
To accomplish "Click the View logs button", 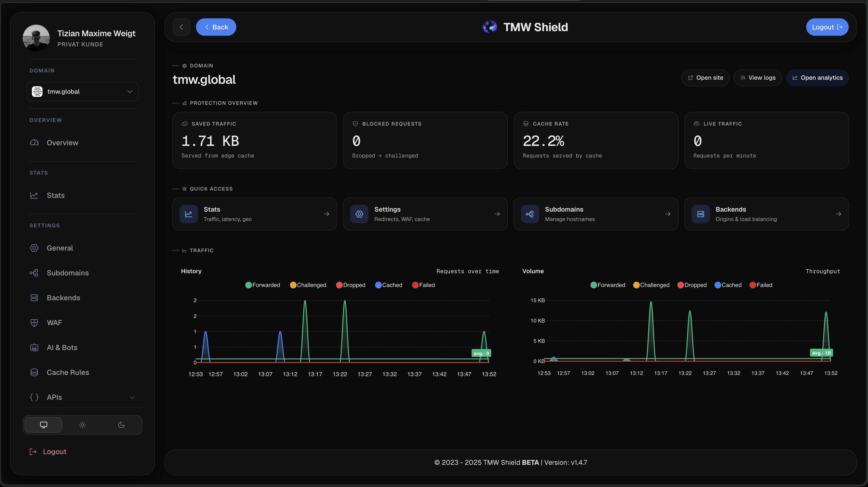I will [x=757, y=78].
